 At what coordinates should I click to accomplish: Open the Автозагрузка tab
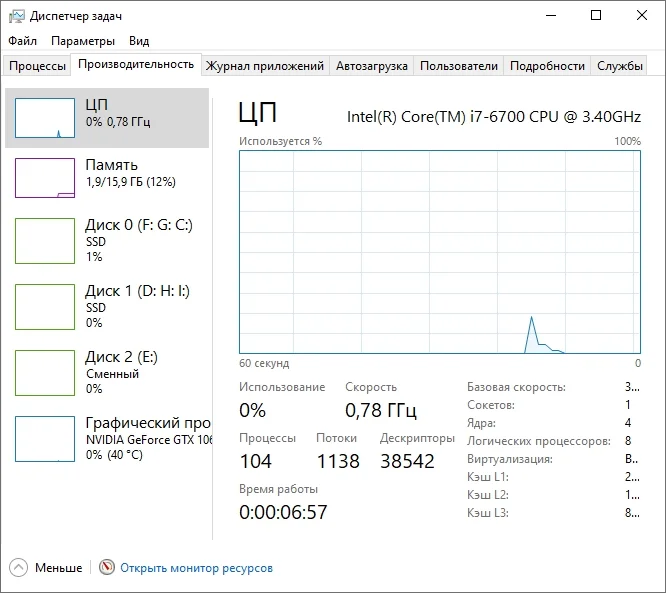372,66
